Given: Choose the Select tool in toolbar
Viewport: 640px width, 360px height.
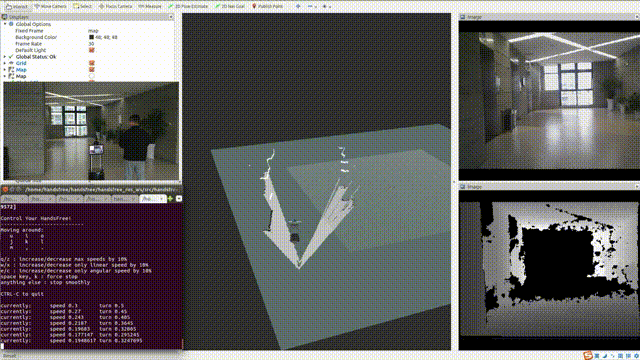Looking at the screenshot, I should pyautogui.click(x=82, y=7).
